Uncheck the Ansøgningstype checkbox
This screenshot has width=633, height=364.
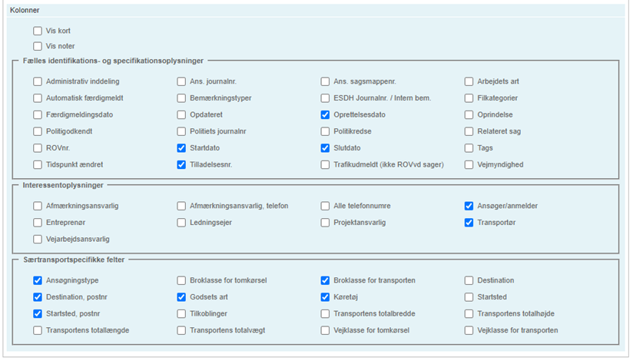pyautogui.click(x=38, y=280)
